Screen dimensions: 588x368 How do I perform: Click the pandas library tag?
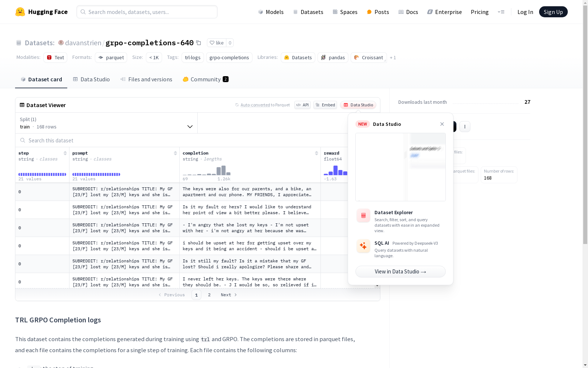point(333,57)
